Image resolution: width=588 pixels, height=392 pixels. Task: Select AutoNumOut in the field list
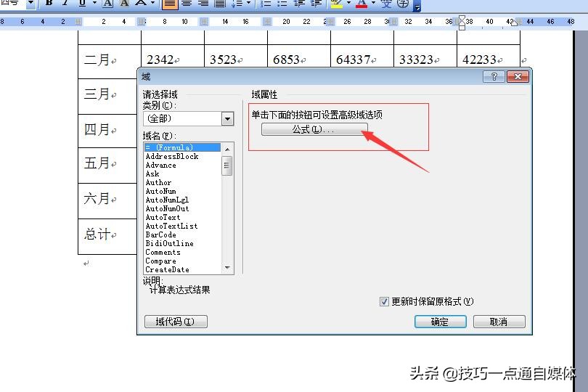point(182,208)
